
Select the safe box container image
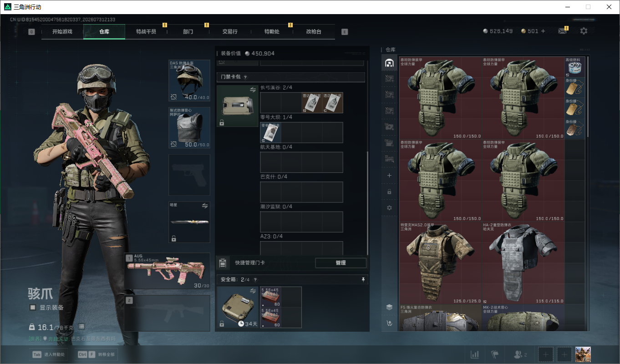pyautogui.click(x=238, y=307)
